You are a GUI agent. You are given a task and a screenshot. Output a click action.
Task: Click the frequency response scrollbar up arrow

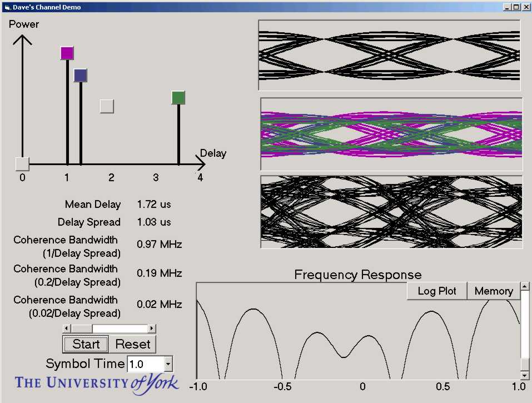point(524,287)
